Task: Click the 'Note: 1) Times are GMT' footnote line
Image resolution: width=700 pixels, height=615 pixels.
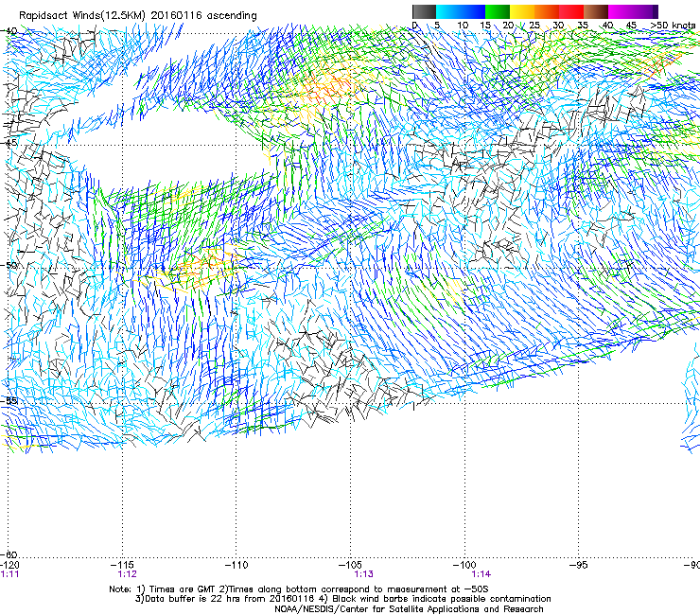Action: [x=299, y=589]
